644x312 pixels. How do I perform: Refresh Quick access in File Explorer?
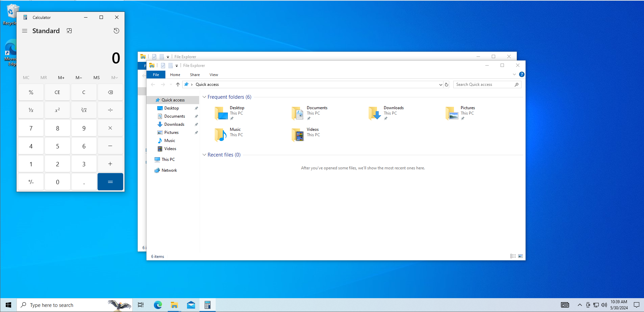[x=447, y=85]
